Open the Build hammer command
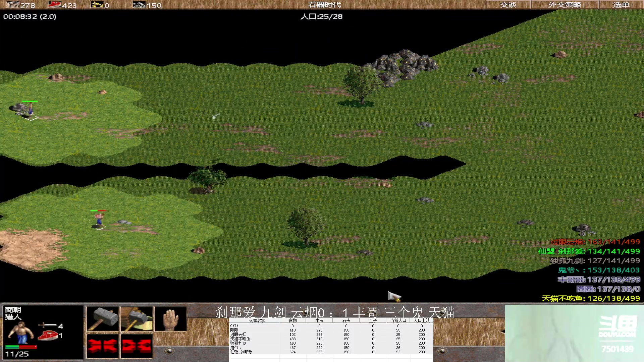 click(x=103, y=319)
